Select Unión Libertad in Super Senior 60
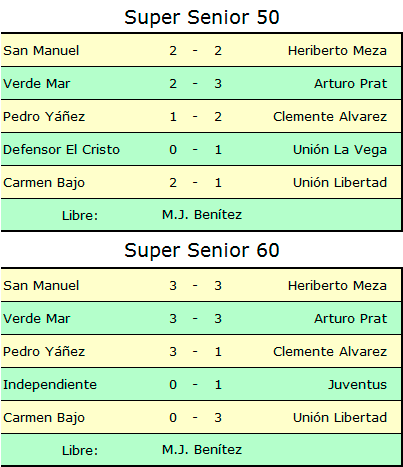 340,418
